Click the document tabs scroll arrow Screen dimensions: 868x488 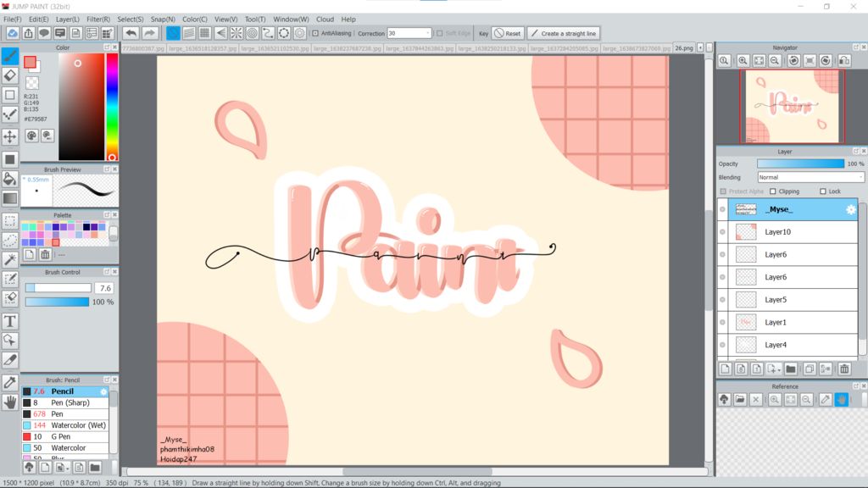tap(700, 48)
